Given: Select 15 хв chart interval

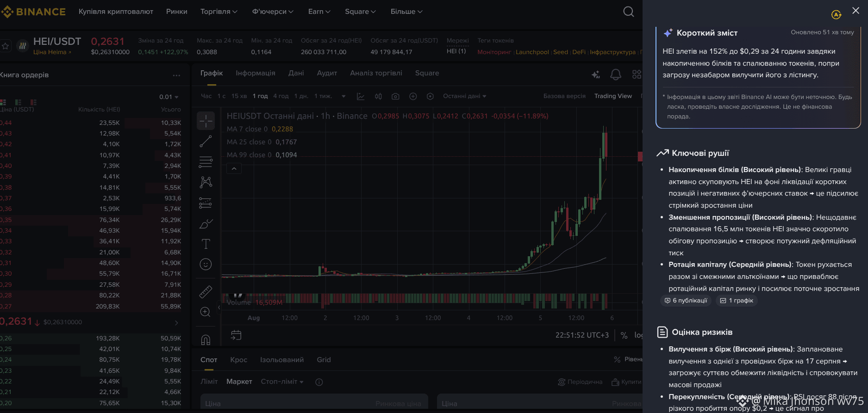Looking at the screenshot, I should [239, 96].
